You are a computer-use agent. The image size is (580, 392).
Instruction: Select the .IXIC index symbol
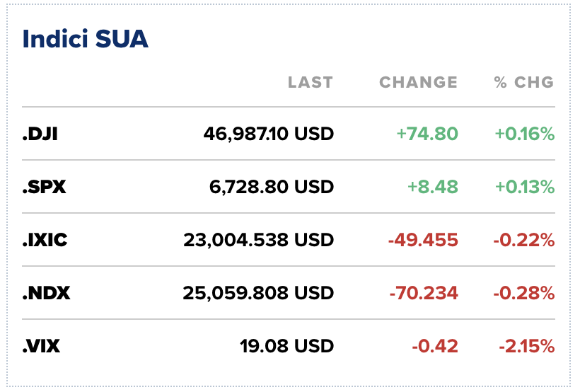tap(45, 240)
